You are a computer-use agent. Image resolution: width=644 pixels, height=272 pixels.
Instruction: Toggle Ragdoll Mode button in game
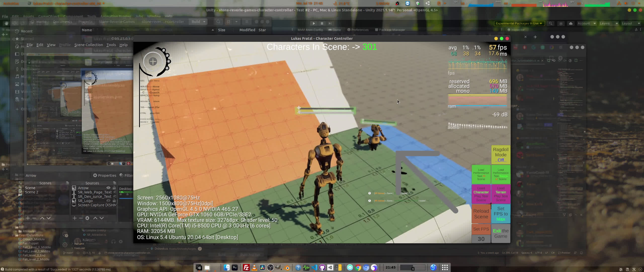[501, 155]
